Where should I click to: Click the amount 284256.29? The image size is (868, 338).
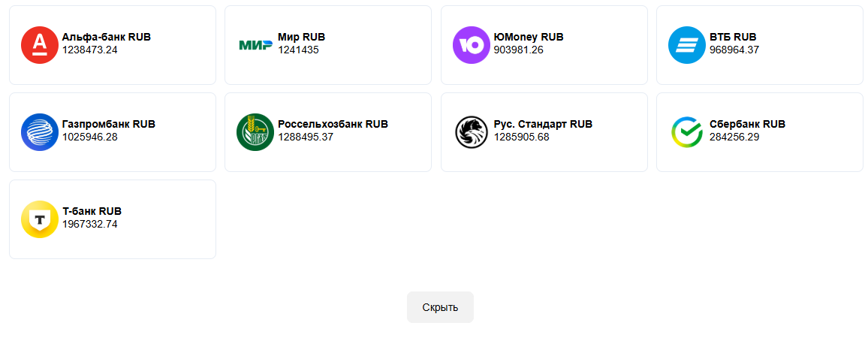click(x=734, y=137)
